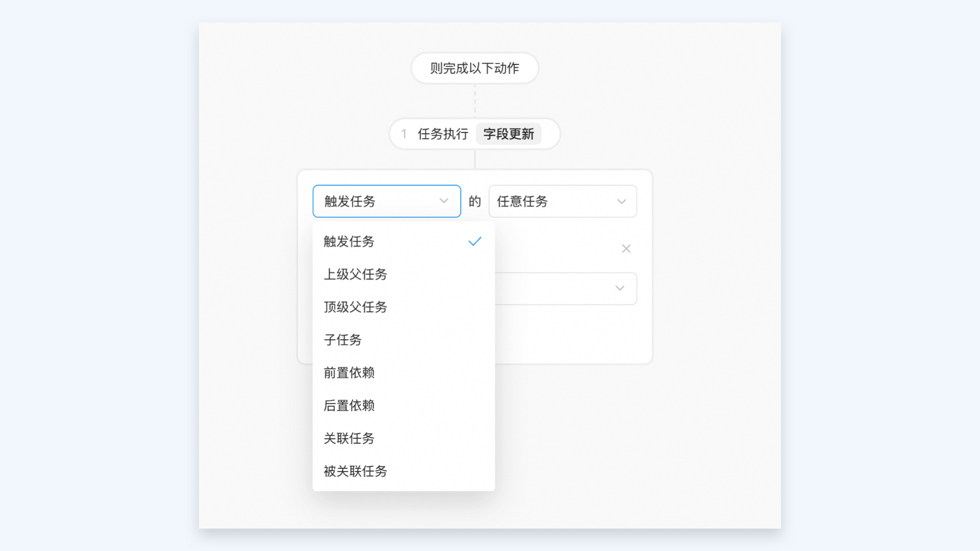Select 触发任务 option in the list

(349, 242)
